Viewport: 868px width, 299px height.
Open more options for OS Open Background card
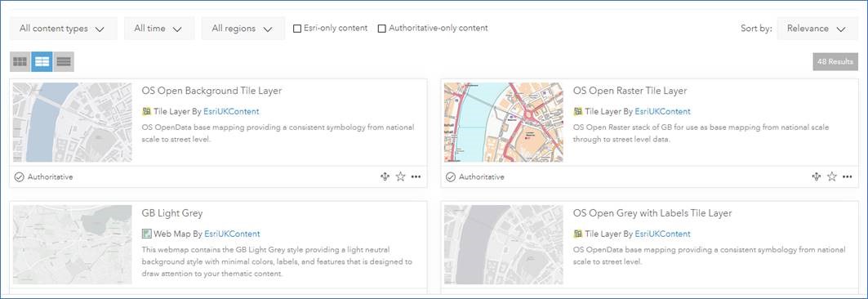(x=416, y=177)
